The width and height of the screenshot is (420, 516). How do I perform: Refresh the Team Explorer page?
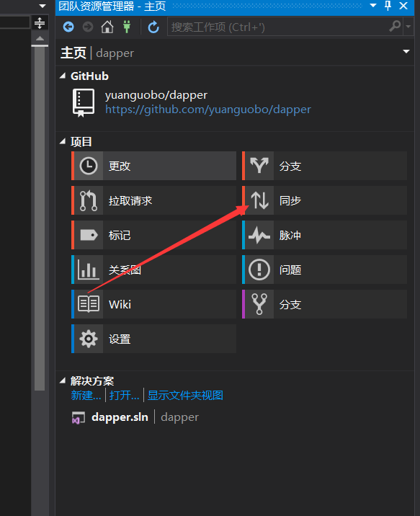[x=153, y=27]
